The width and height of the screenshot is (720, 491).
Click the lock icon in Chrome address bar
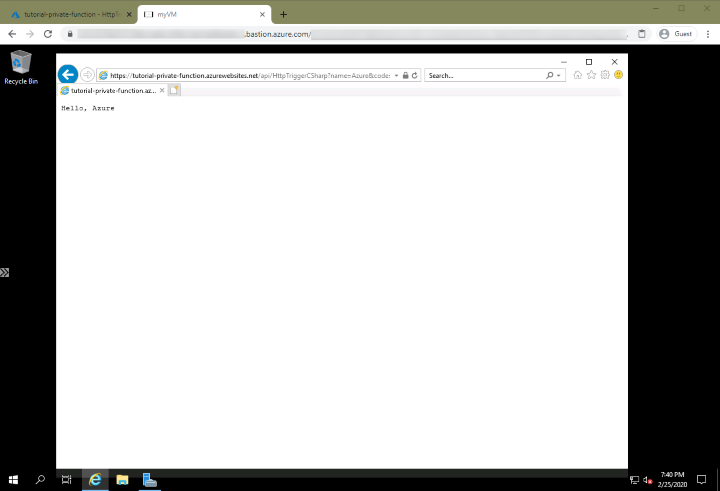click(x=70, y=34)
